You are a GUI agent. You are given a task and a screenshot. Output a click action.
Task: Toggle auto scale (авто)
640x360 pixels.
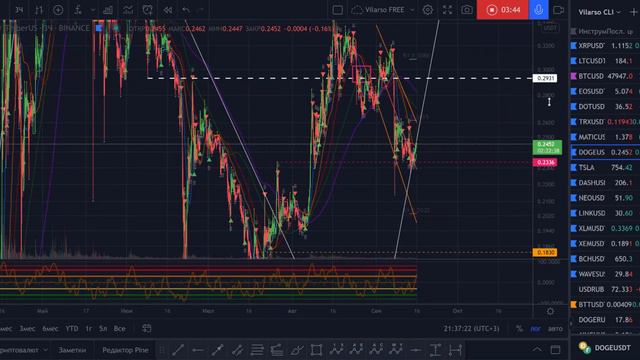555,328
